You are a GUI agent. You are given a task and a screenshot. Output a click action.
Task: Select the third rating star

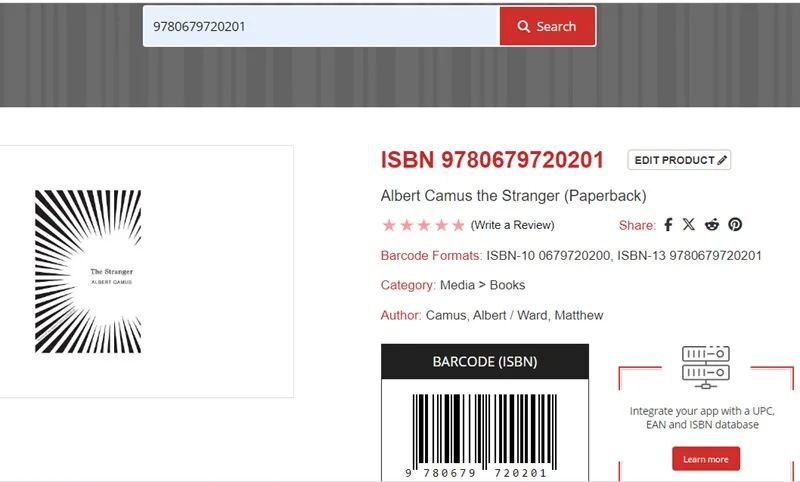pyautogui.click(x=424, y=225)
